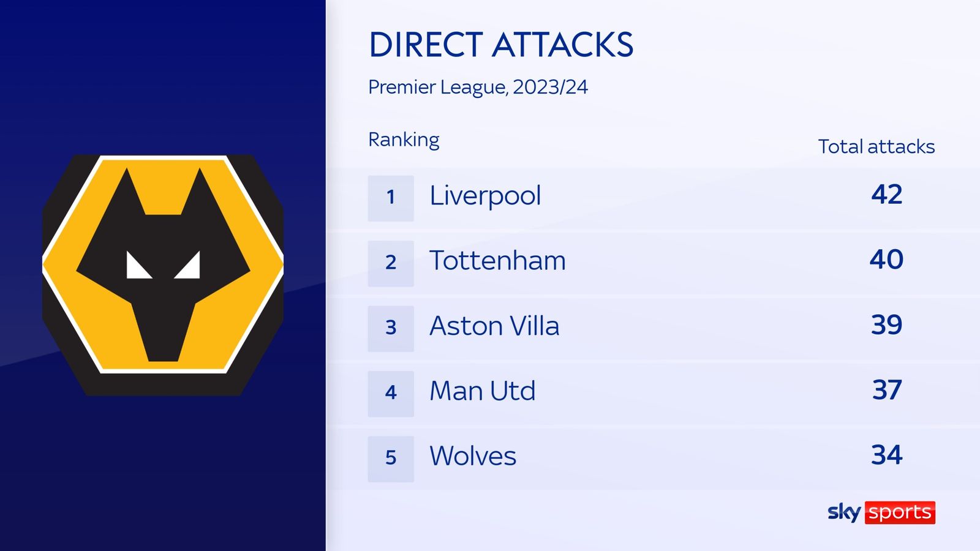
Task: Select the Tottenham team name
Action: (x=497, y=261)
